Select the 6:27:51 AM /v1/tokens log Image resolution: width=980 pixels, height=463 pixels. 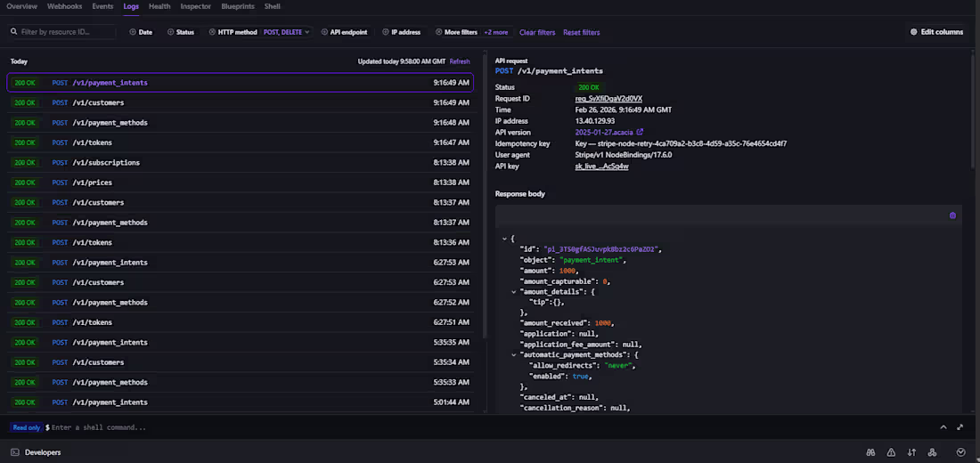(240, 322)
